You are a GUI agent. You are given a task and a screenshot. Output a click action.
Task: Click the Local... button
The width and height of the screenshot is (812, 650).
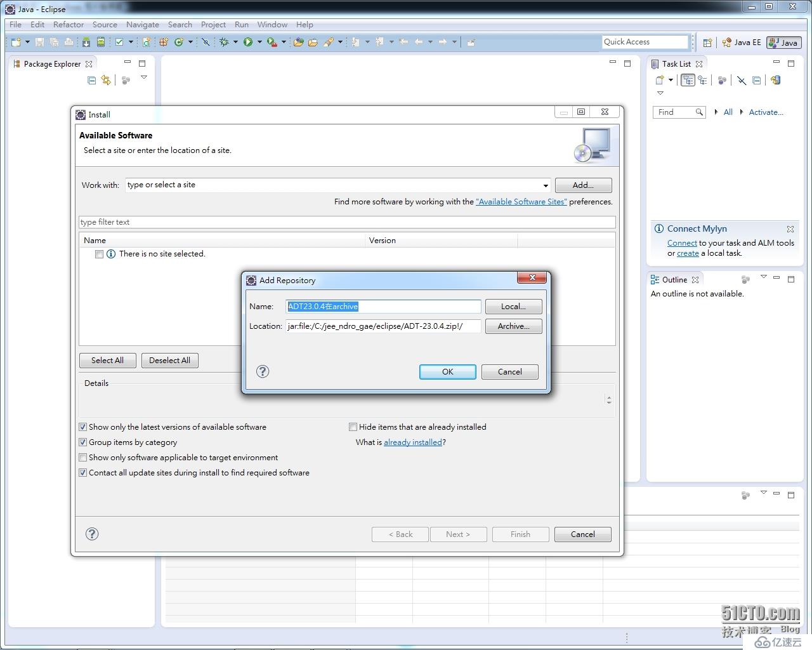click(513, 307)
